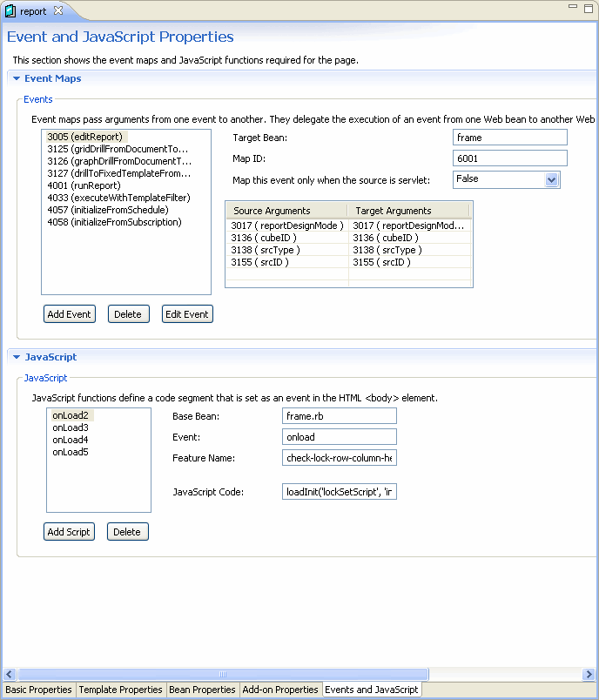Click the Event input field containing onload
Image resolution: width=599 pixels, height=700 pixels.
pyautogui.click(x=340, y=437)
